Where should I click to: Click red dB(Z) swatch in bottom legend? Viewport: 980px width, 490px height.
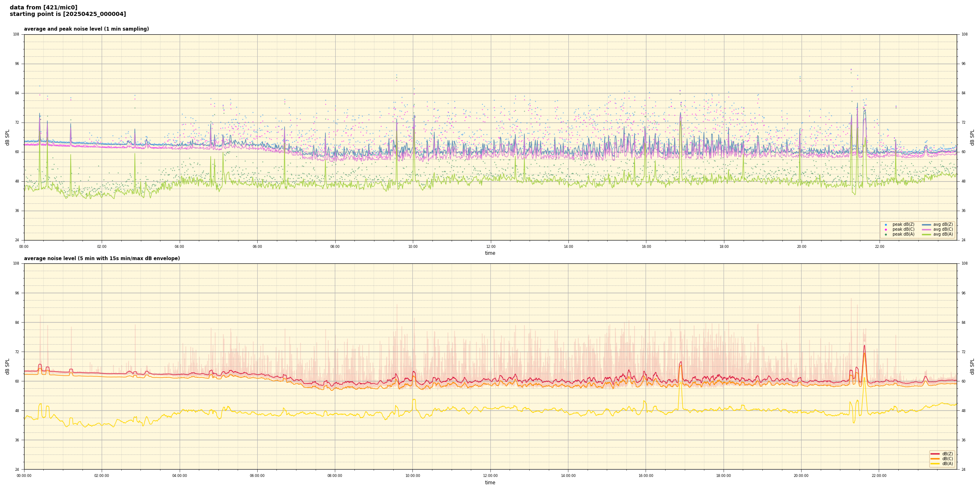[935, 454]
